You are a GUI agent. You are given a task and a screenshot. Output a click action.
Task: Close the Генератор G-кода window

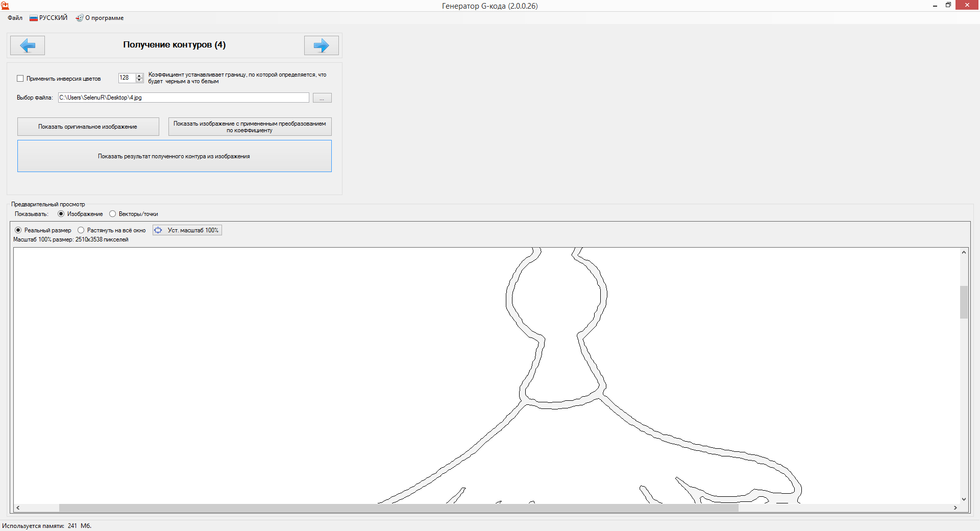[x=967, y=5]
